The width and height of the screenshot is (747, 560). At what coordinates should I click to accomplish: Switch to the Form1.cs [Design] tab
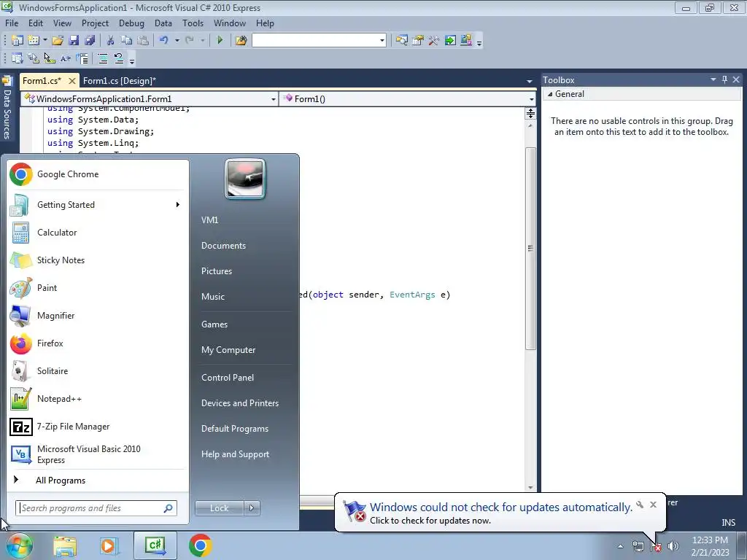(120, 81)
